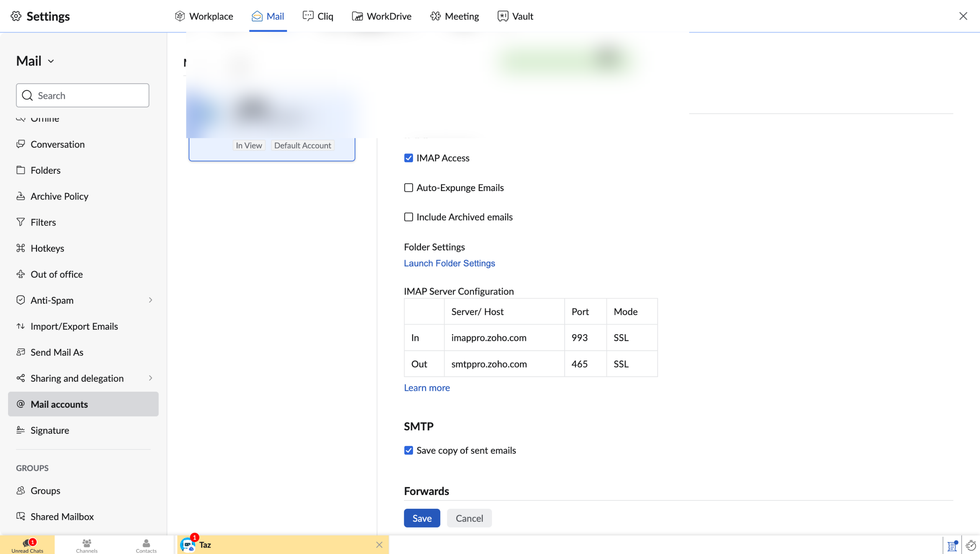Click the Out of office airplane icon
The height and width of the screenshot is (554, 980).
pyautogui.click(x=21, y=274)
